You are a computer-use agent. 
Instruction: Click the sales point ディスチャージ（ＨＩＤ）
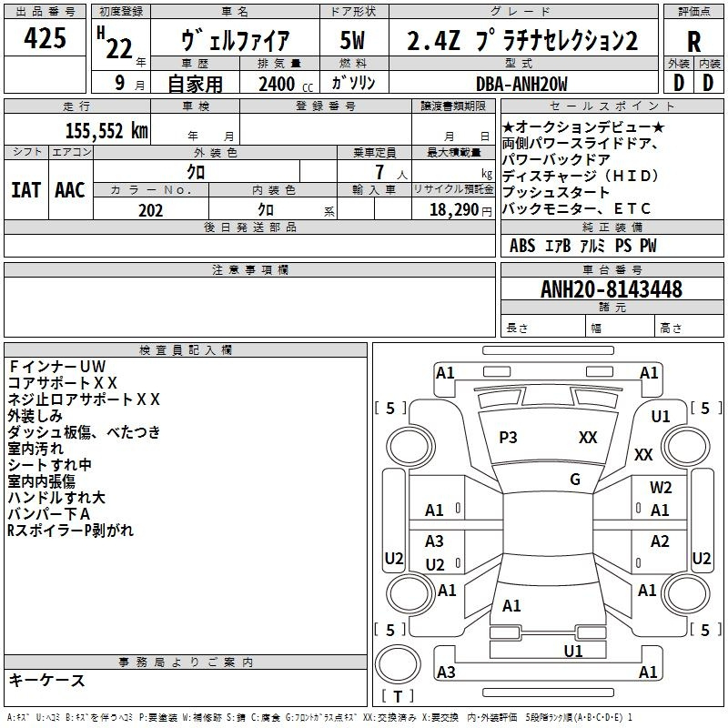[x=581, y=176]
